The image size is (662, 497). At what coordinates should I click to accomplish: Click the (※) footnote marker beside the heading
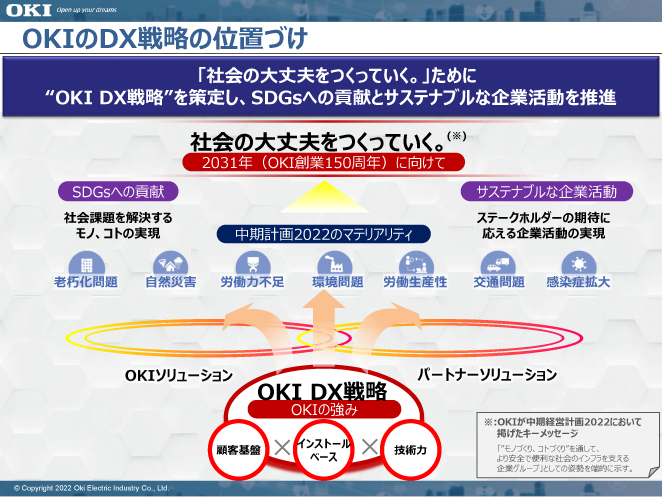click(457, 136)
